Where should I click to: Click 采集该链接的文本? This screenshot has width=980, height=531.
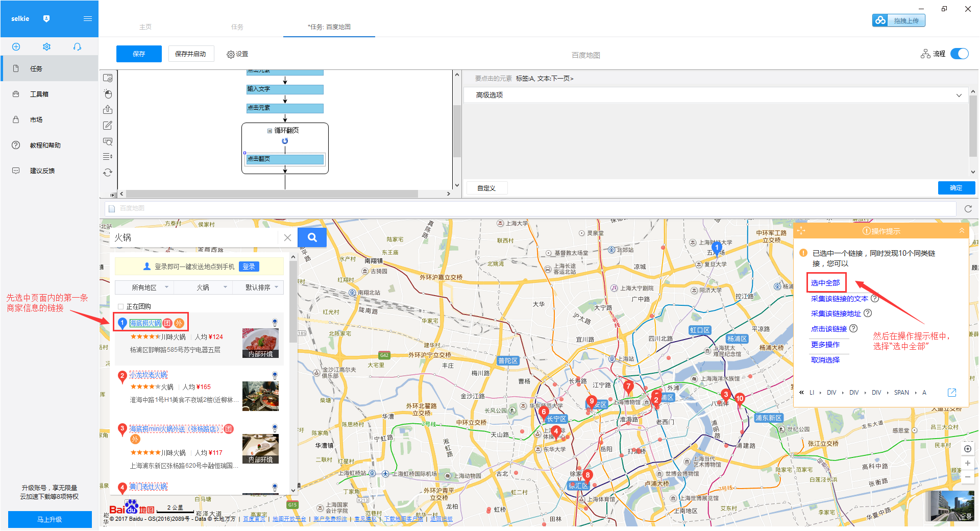click(839, 299)
